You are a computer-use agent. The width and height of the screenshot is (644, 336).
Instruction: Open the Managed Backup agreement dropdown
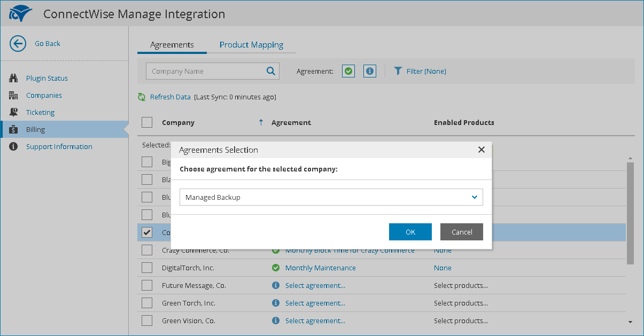tap(331, 197)
